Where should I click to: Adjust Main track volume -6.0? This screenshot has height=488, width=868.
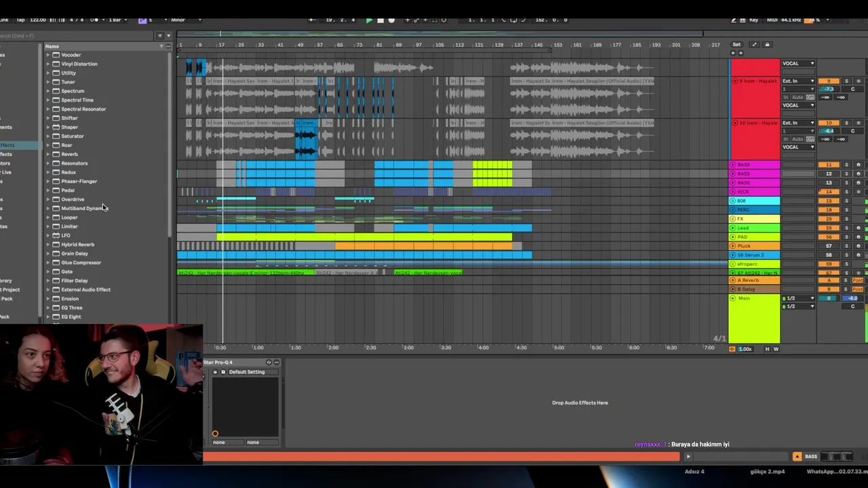[852, 298]
